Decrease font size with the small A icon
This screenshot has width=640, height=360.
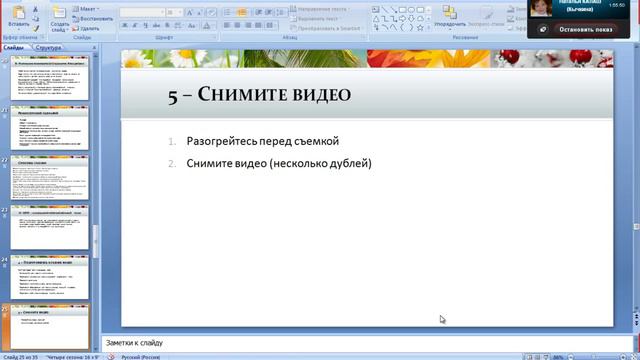pos(200,13)
